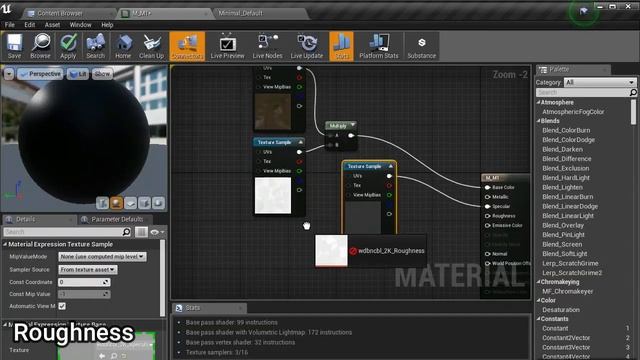Open the Asset menu
Image resolution: width=640 pixels, height=360 pixels.
[x=52, y=25]
